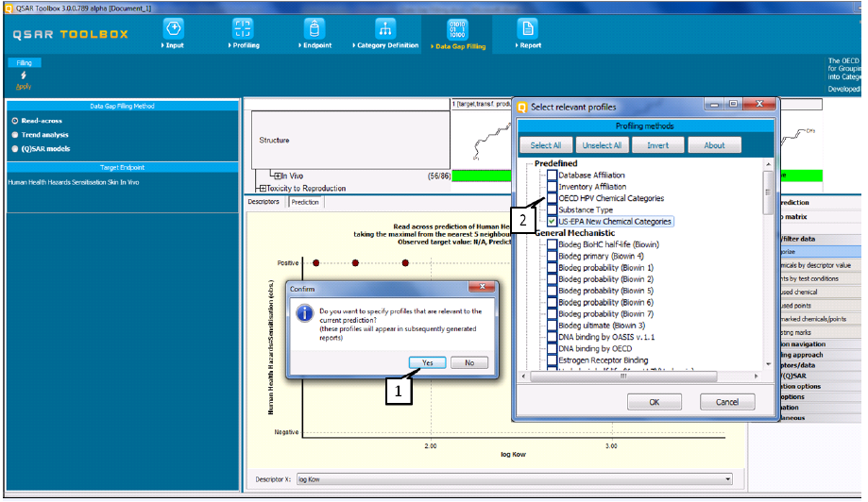Viewport: 868px width, 502px height.
Task: Close the Confirm dialog
Action: [482, 287]
